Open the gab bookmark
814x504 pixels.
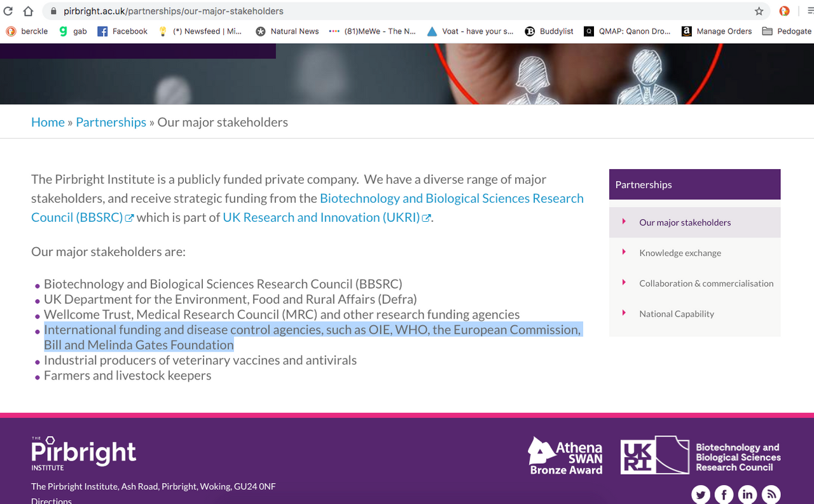[x=73, y=31]
